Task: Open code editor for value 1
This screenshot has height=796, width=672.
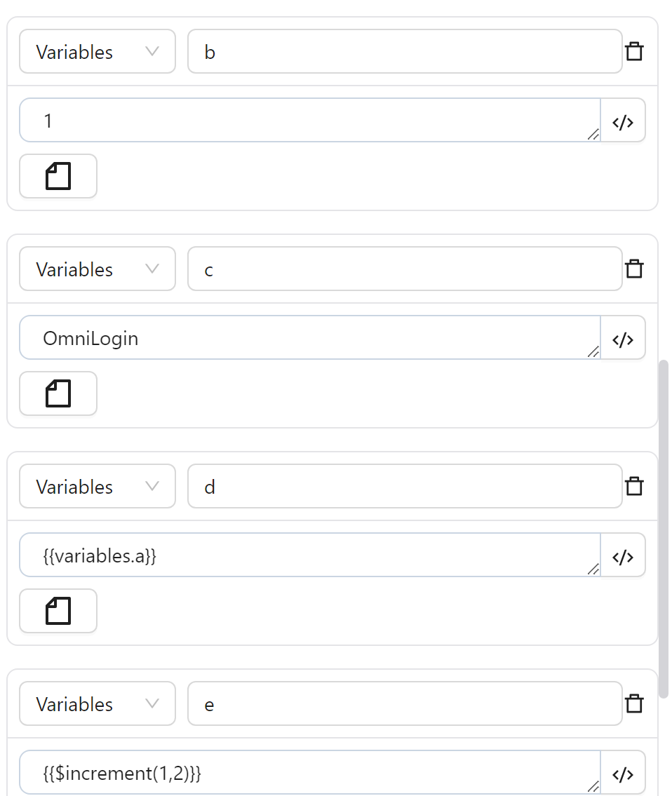Action: (x=623, y=121)
